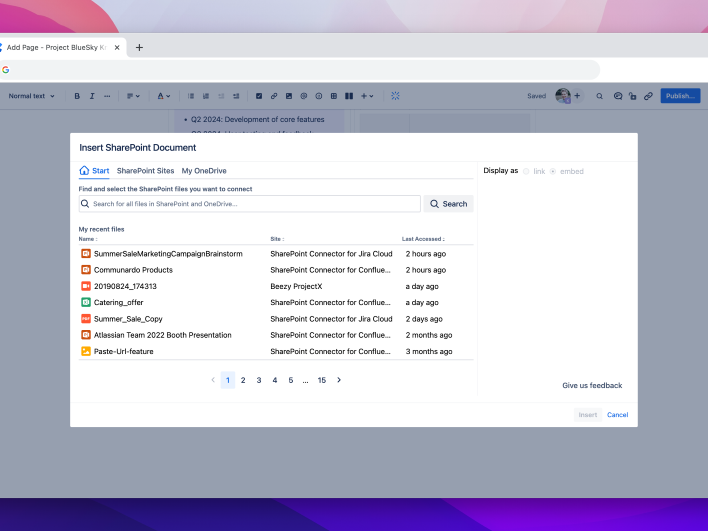Sort recent files by Name column
Viewport: 708px width, 531px height.
click(88, 239)
